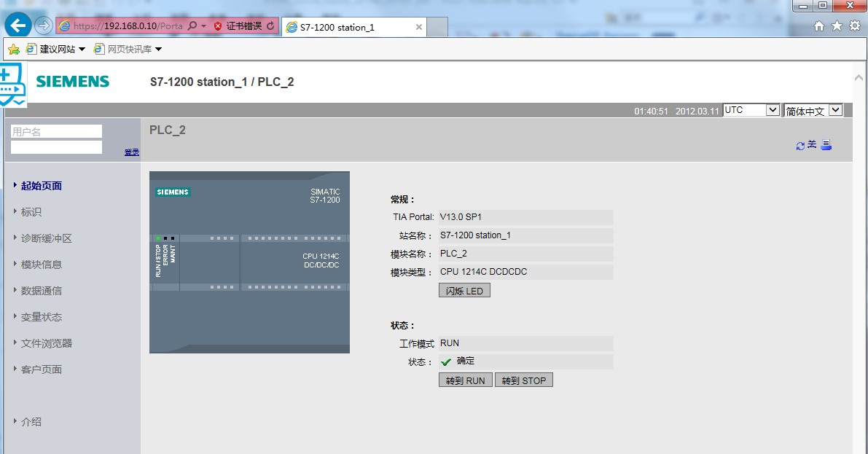Click the 'RUN' operating mode value

click(450, 343)
